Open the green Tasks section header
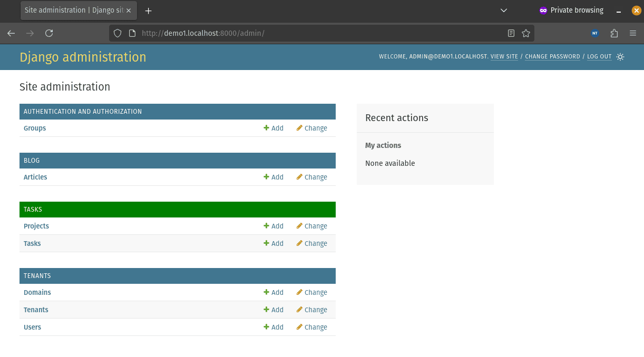 (x=33, y=210)
